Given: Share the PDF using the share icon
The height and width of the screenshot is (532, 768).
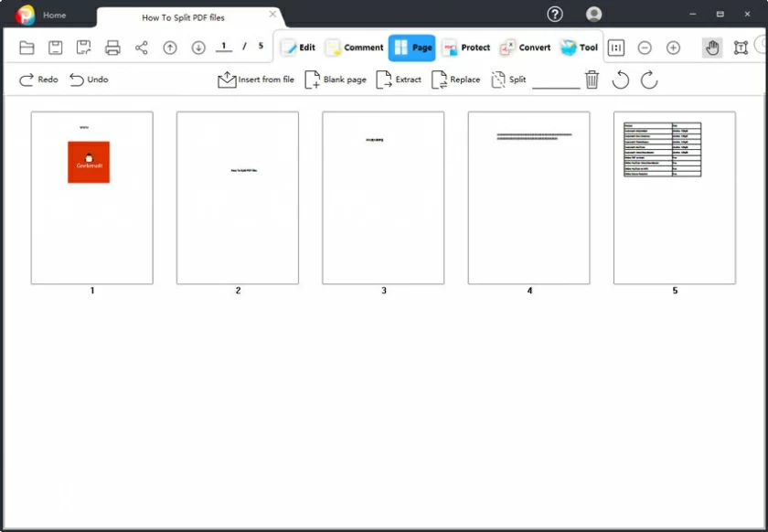Looking at the screenshot, I should pos(141,48).
